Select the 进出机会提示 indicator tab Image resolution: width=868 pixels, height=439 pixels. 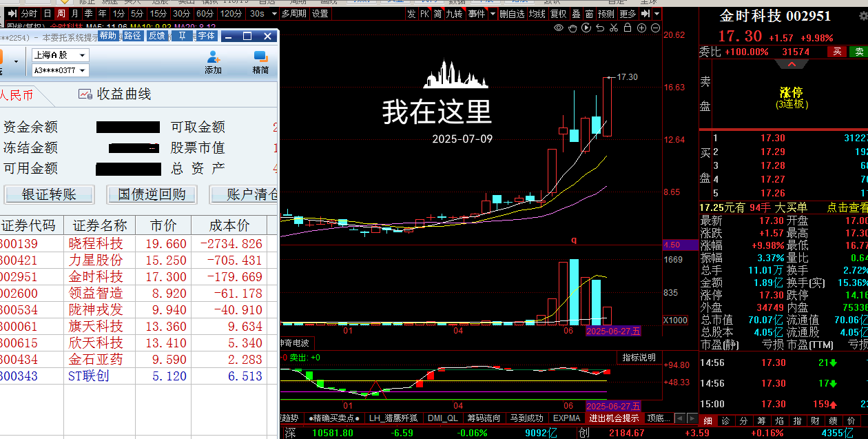pyautogui.click(x=612, y=418)
